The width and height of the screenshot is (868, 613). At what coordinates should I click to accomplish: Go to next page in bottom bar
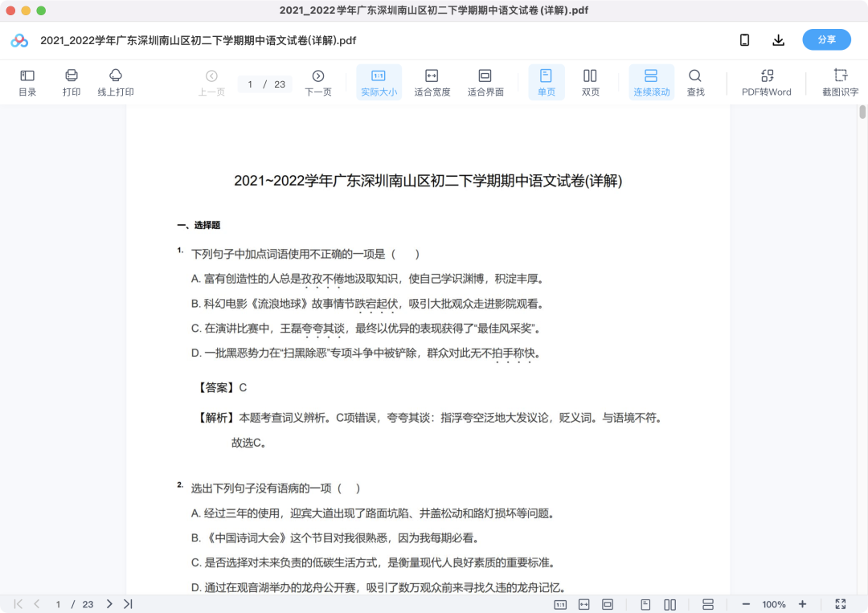click(x=109, y=604)
